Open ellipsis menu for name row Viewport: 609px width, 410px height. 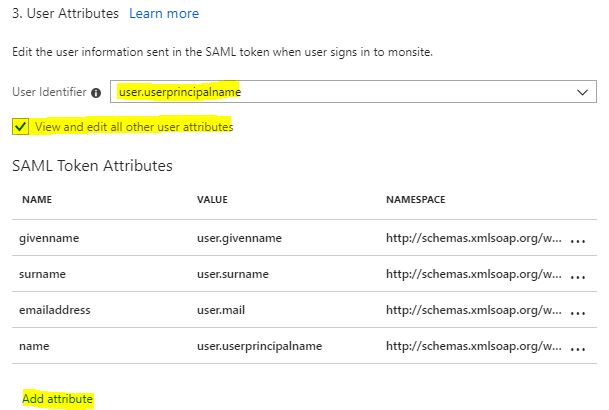[577, 347]
